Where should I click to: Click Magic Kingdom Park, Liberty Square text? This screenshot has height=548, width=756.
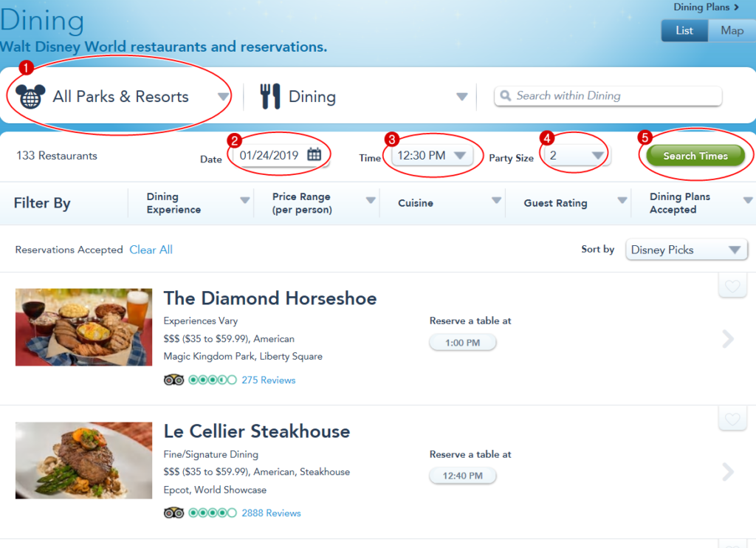243,357
